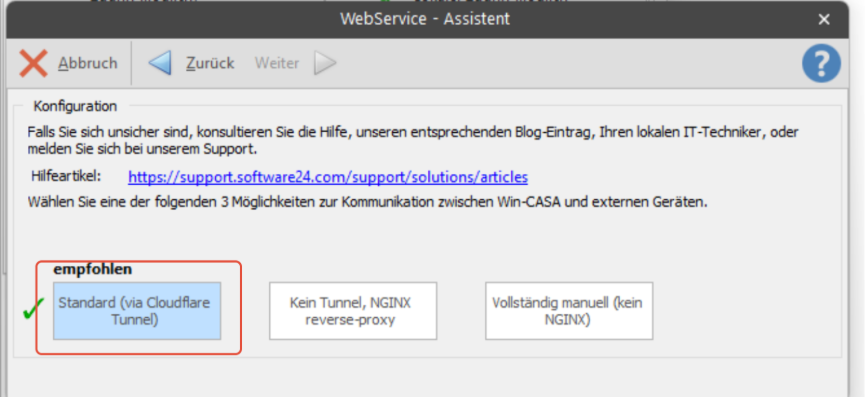Click the Abbruch text label

click(88, 63)
